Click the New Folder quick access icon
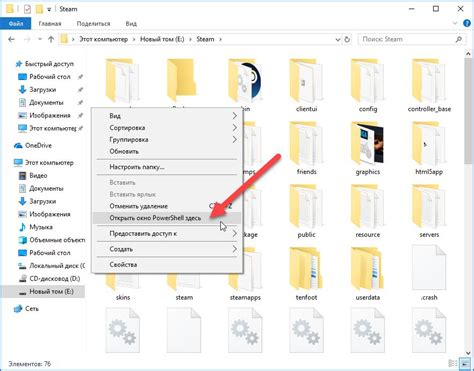 (39, 9)
